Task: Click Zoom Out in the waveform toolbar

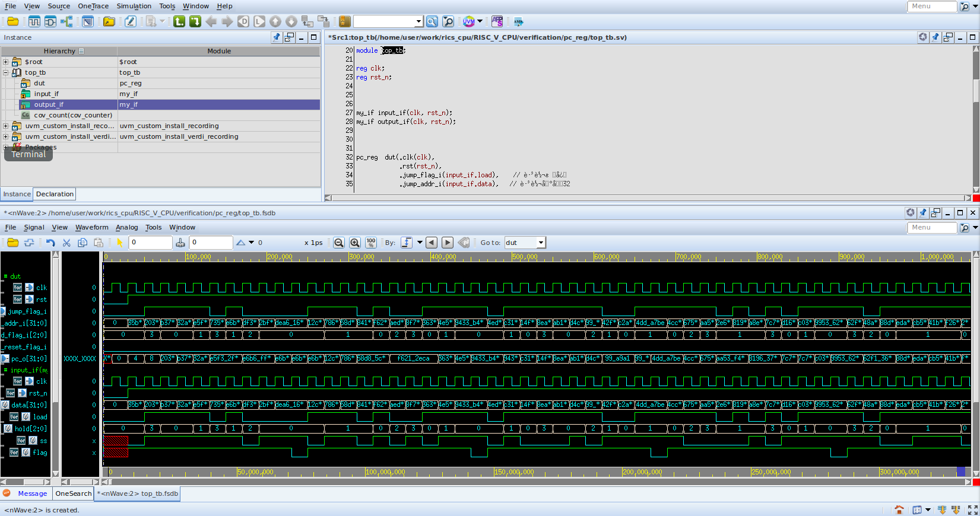Action: [x=339, y=243]
